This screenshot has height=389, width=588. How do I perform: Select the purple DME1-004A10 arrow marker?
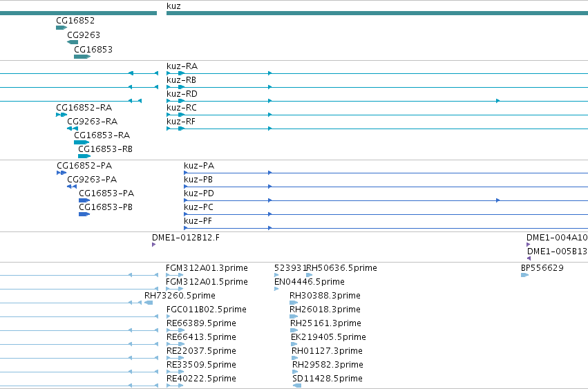pos(529,245)
